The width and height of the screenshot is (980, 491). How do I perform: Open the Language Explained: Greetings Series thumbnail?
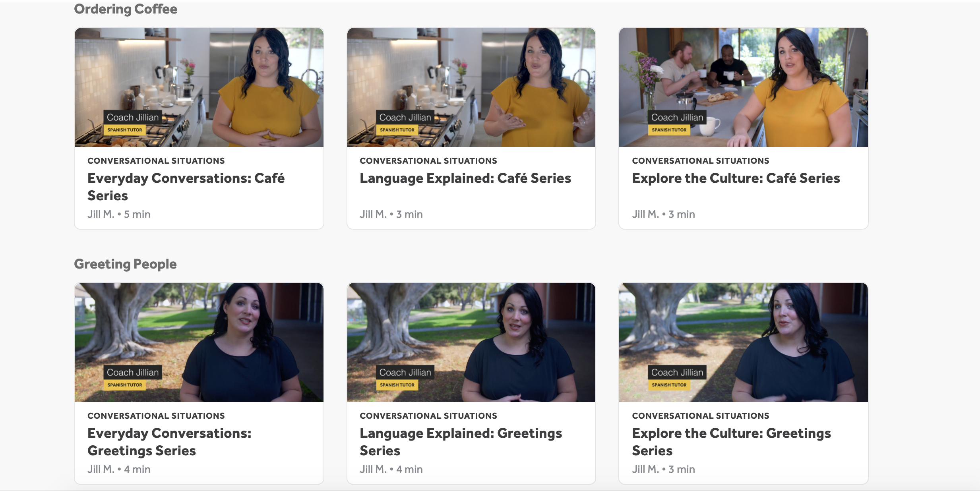point(471,342)
